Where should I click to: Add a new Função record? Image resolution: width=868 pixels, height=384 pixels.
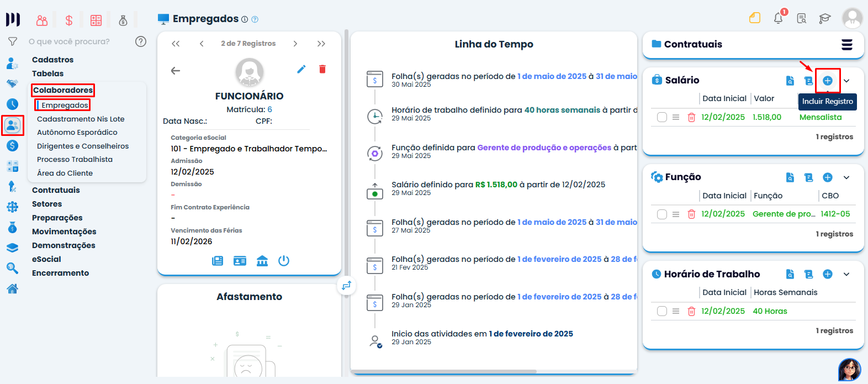(x=828, y=177)
